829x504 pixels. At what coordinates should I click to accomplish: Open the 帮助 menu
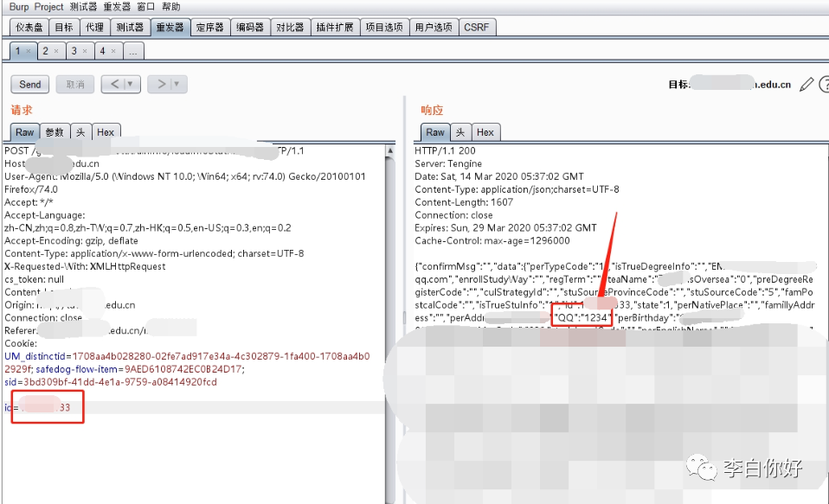click(170, 7)
